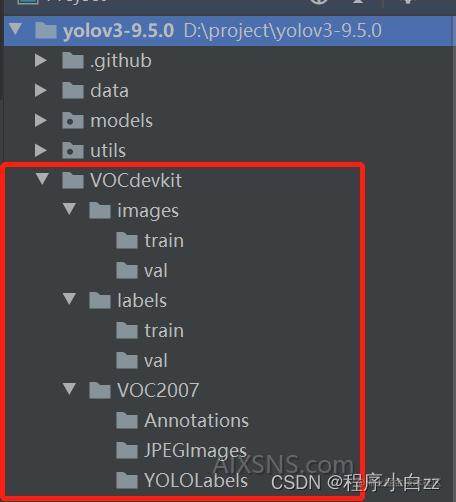Collapse the images folder arrow
Image resolution: width=456 pixels, height=502 pixels.
tap(69, 209)
